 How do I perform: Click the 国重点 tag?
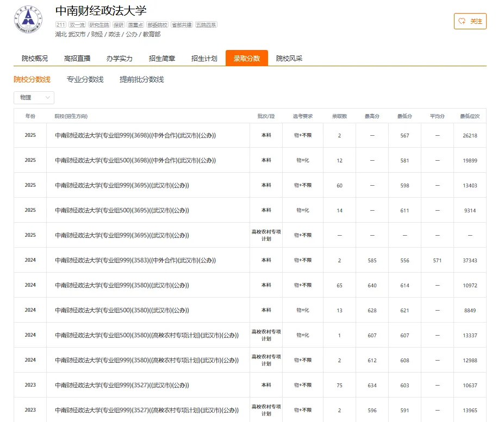coord(135,25)
